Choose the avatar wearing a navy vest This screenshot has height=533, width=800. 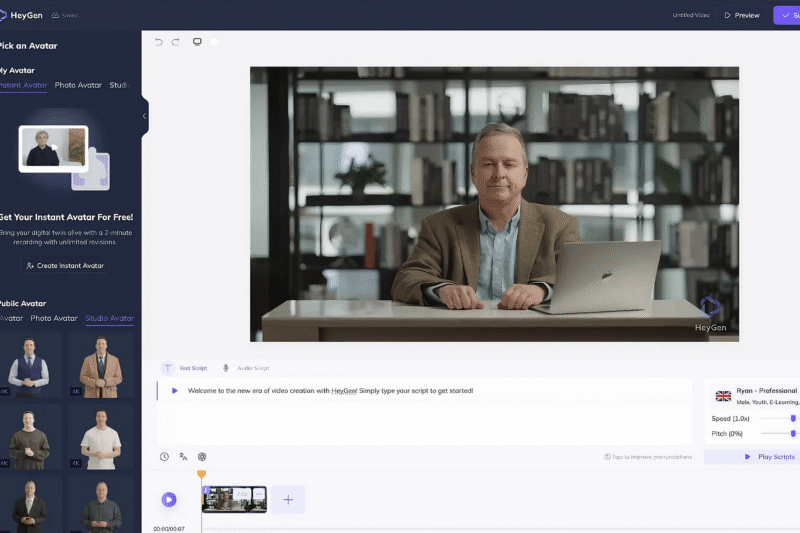coord(31,365)
